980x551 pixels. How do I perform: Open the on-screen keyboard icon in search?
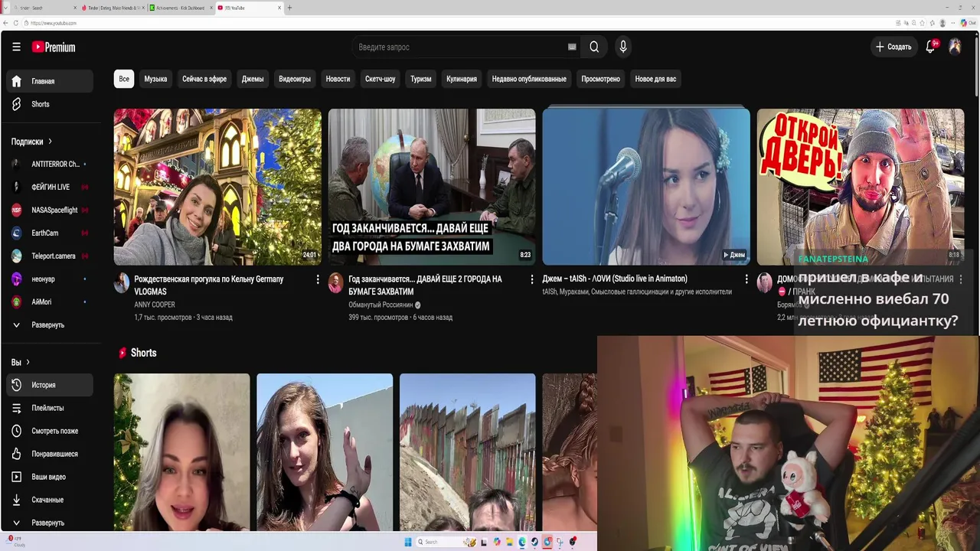coord(572,47)
